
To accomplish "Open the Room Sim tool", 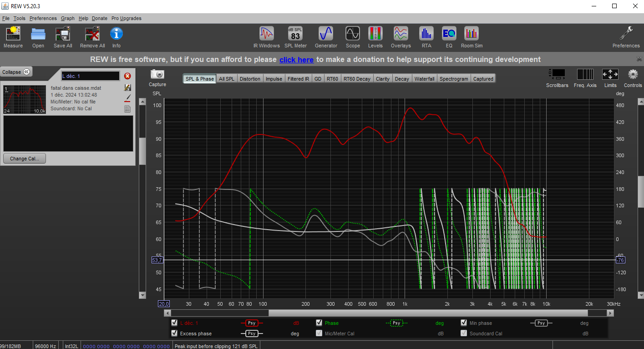I will 472,37.
